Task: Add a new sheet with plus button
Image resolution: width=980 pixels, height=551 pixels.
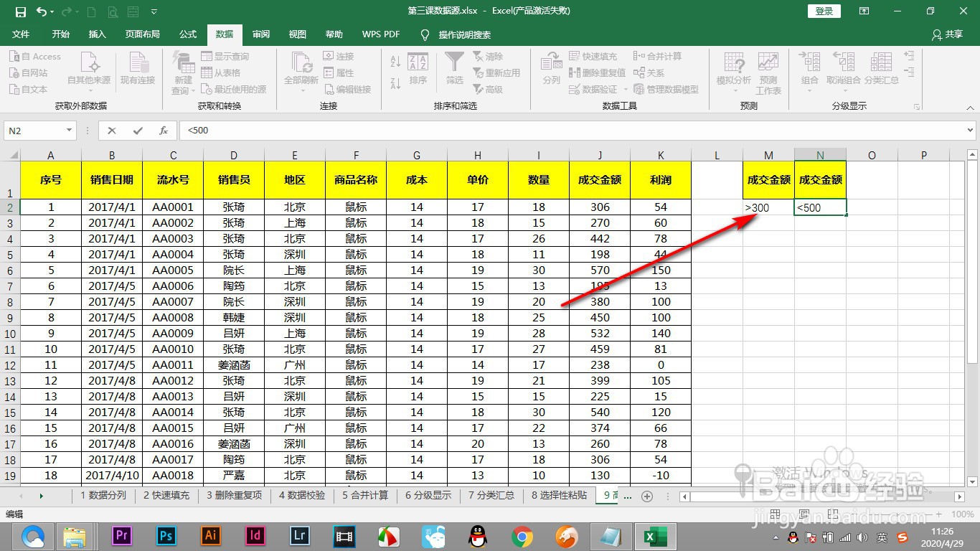Action: [647, 496]
